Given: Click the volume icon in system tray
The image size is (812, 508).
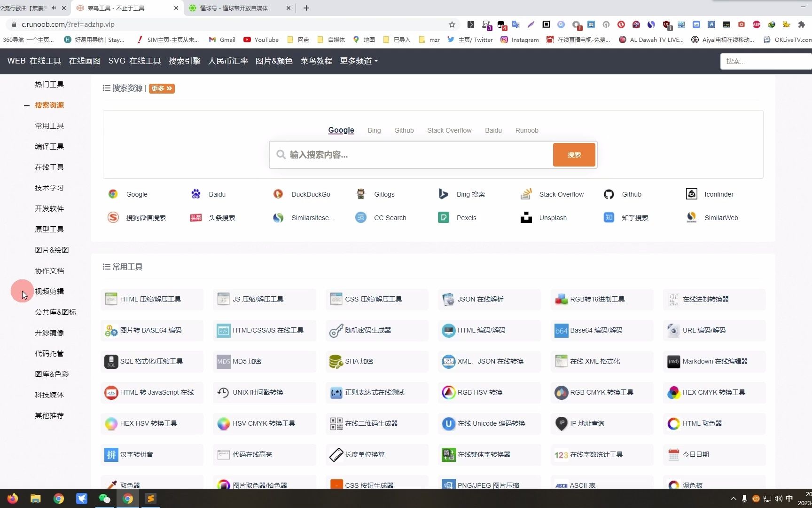Looking at the screenshot, I should [x=779, y=499].
